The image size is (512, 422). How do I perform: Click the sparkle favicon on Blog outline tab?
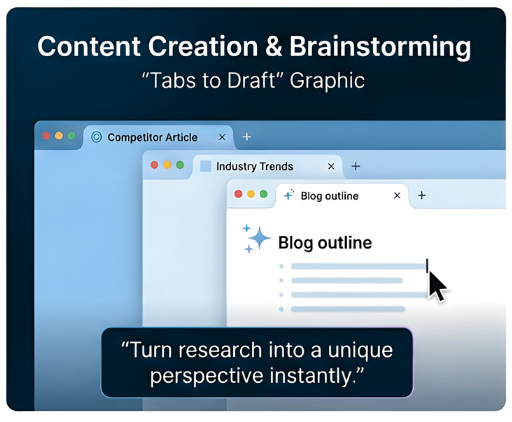(x=289, y=195)
